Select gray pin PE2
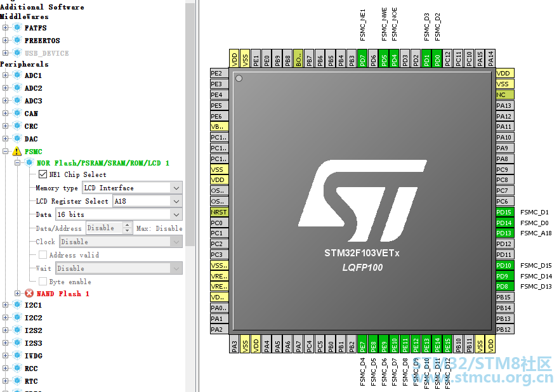The image size is (559, 392). coord(220,73)
